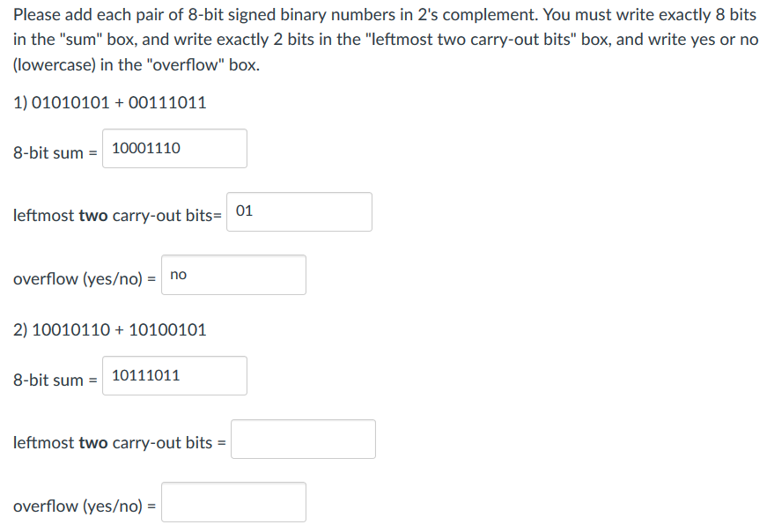The height and width of the screenshot is (532, 767).
Task: Click the problem 2 "leftmost two carry-out bits =" label
Action: click(x=120, y=442)
